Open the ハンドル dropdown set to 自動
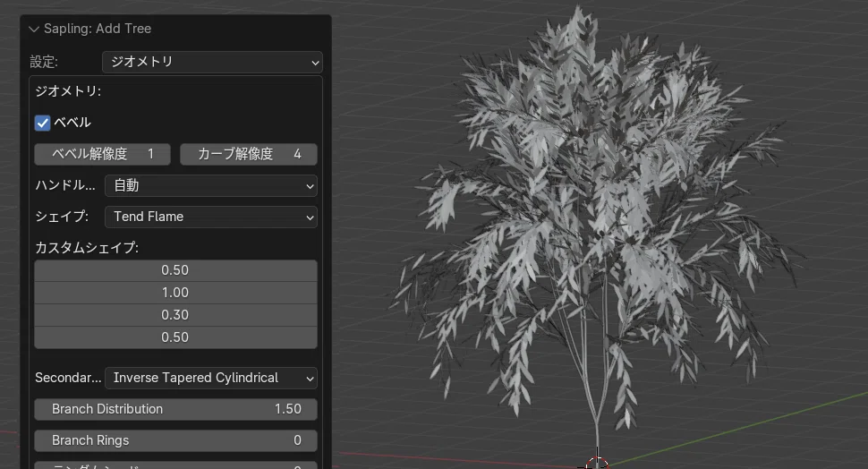 [x=211, y=185]
